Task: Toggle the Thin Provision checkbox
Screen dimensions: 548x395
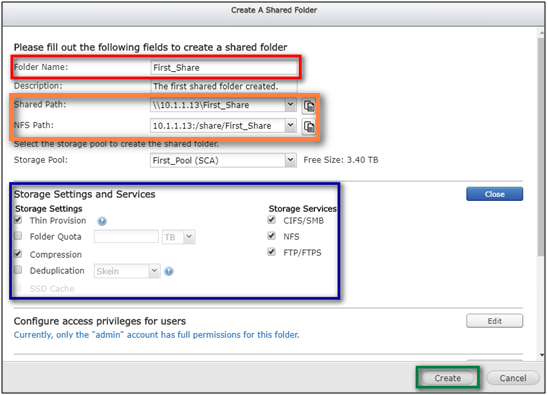Action: 18,220
